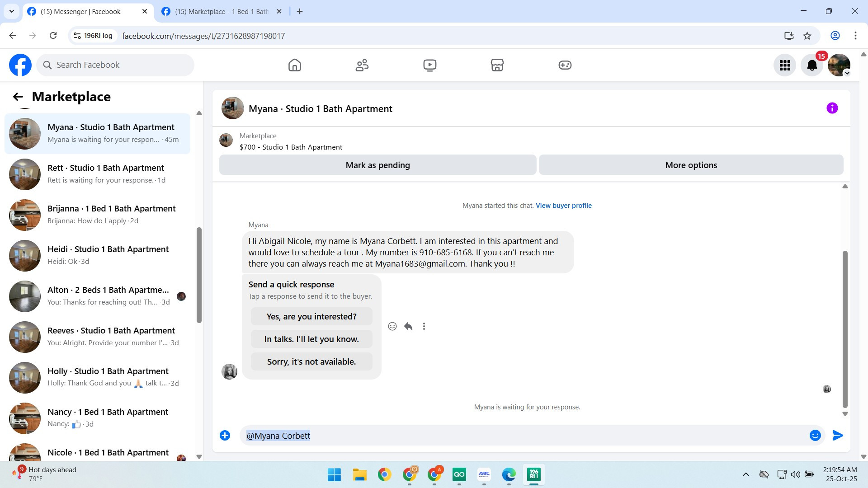The height and width of the screenshot is (488, 868).
Task: Open conversation information icon
Action: (x=832, y=108)
